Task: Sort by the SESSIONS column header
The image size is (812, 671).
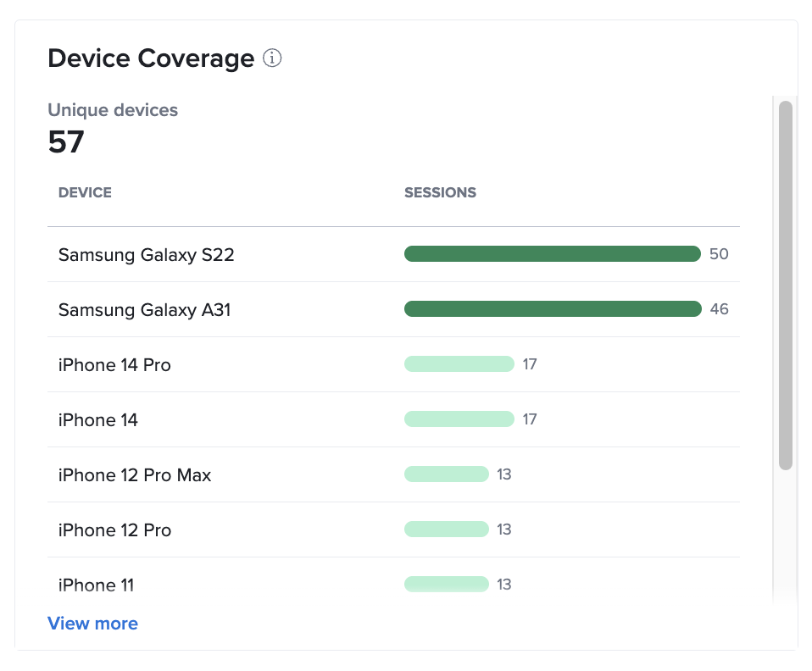Action: coord(440,192)
